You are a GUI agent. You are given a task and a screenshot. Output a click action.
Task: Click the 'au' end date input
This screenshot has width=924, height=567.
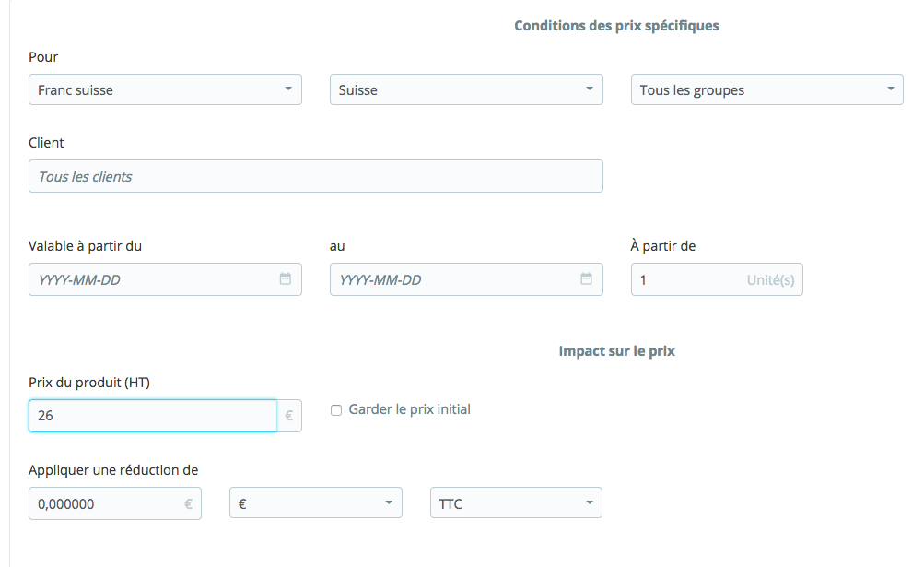point(453,279)
